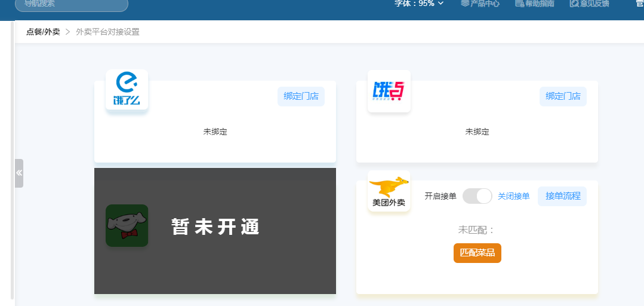Toggle the Meituan order-accepting switch
644x306 pixels.
[477, 196]
